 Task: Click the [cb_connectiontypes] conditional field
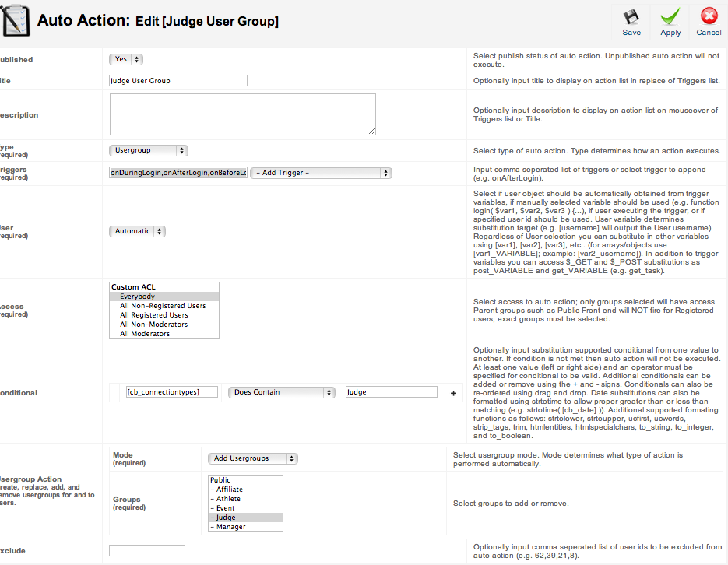172,392
